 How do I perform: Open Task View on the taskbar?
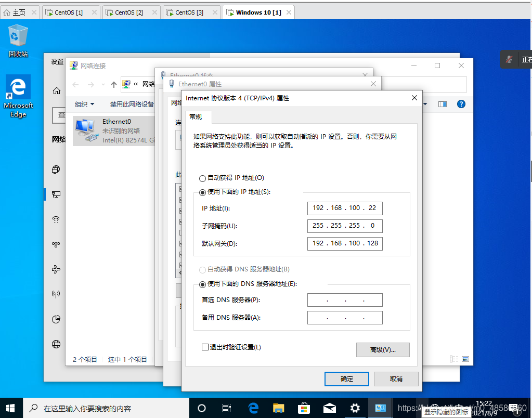click(x=226, y=408)
